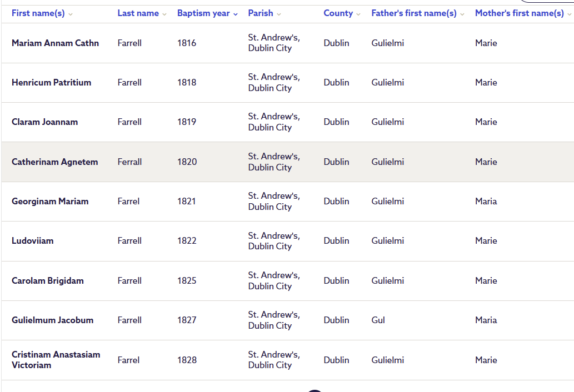Screen dimensions: 574x392
Task: Open the Ludoviiam 1822 record
Action: click(x=33, y=240)
